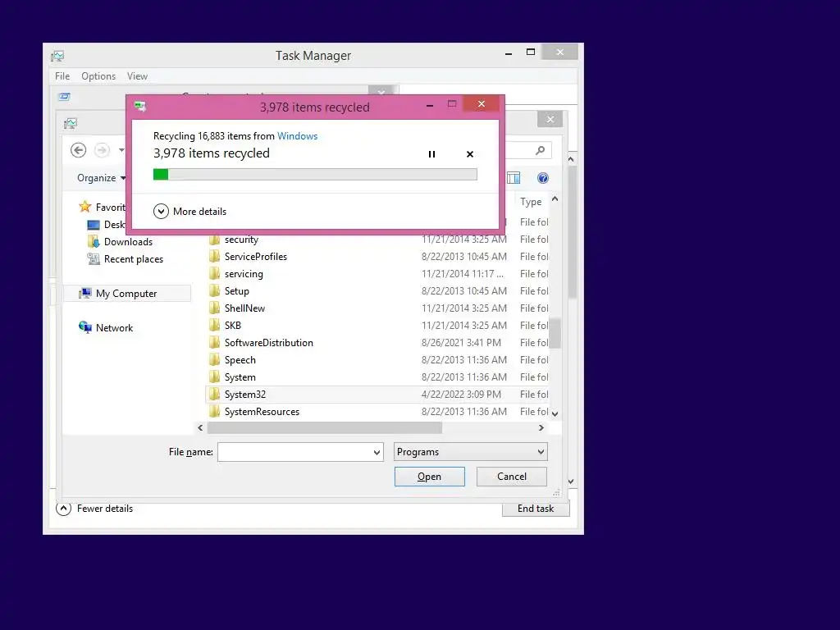The height and width of the screenshot is (630, 840).
Task: Select the security folder
Action: pos(241,240)
